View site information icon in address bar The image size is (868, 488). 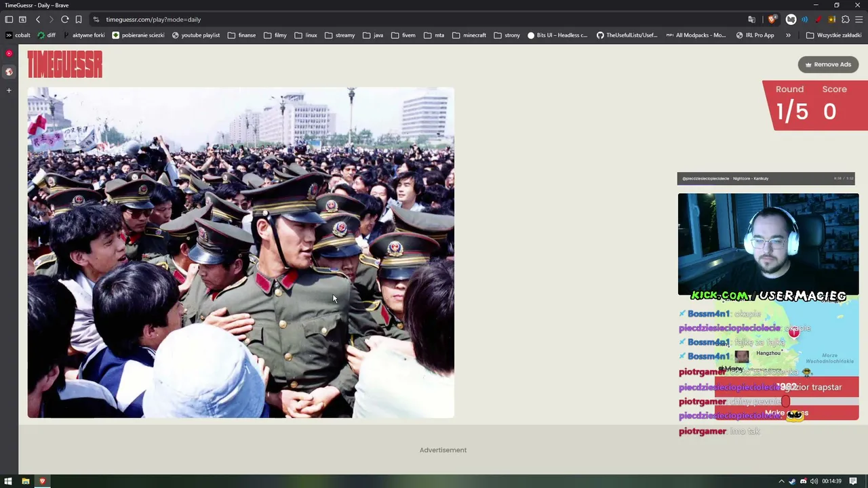click(x=96, y=20)
